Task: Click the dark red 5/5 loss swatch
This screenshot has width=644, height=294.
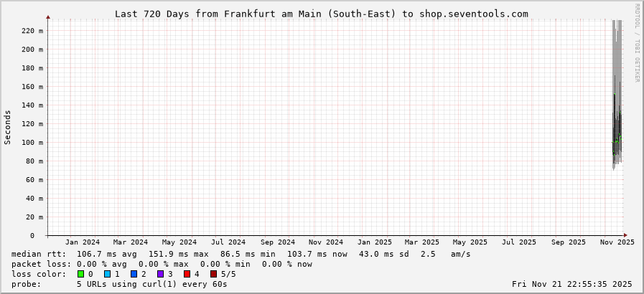Action: (213, 274)
